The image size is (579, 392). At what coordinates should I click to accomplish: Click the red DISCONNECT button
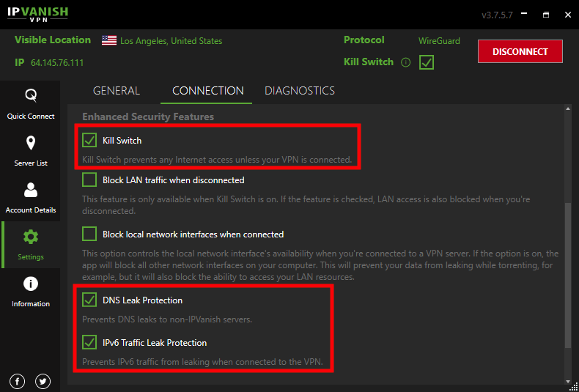point(520,51)
